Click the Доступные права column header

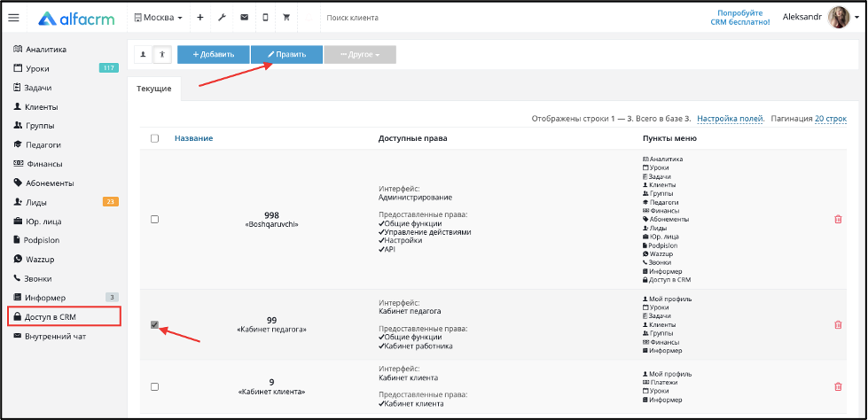tap(413, 138)
